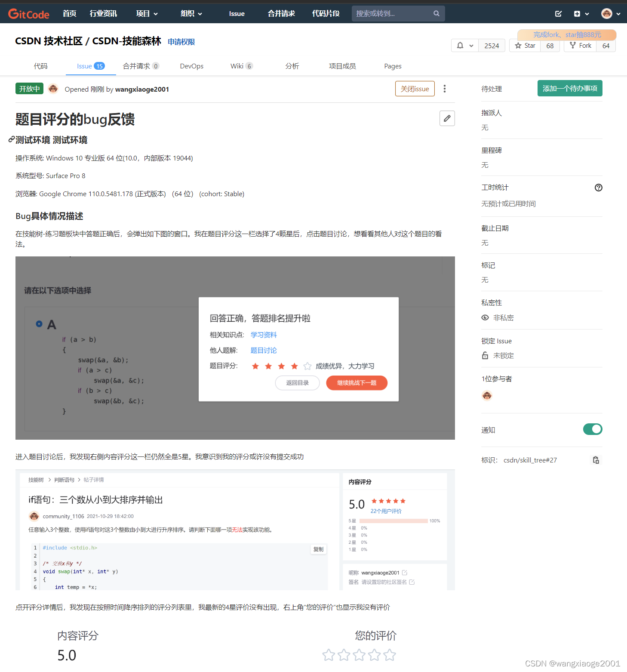Click 指派人 section heading in sidebar
This screenshot has width=627, height=672.
[x=492, y=113]
